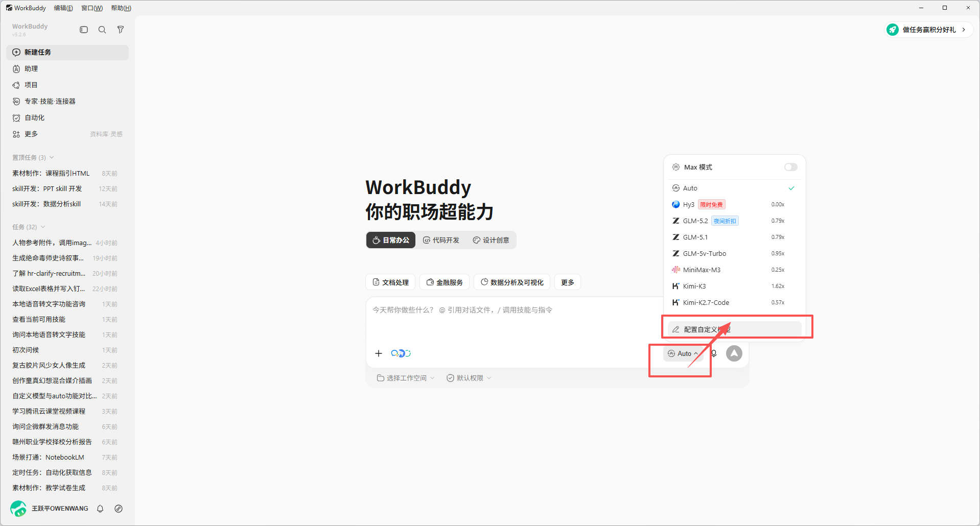
Task: Select the Auto model option
Action: (x=734, y=188)
